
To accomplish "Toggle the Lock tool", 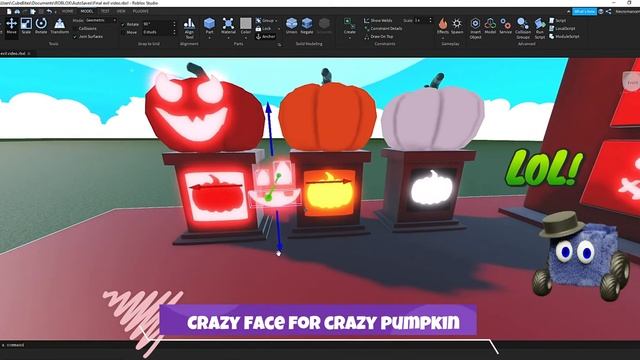I will point(263,29).
